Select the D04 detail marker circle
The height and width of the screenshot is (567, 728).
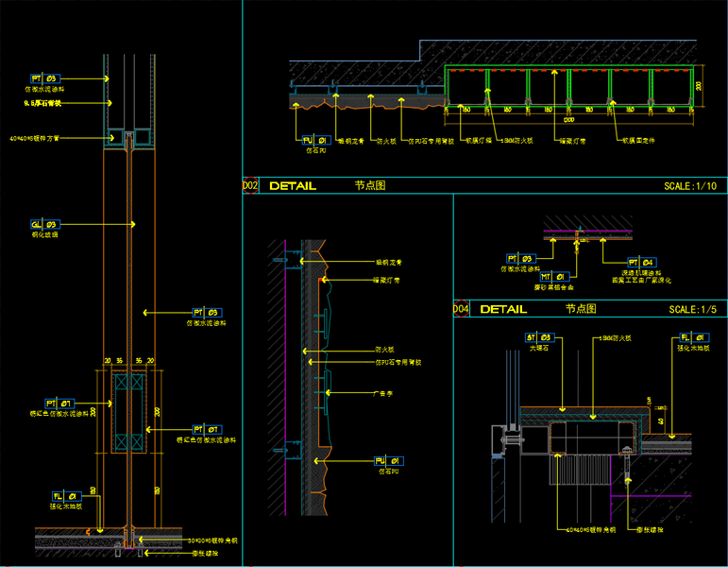tap(461, 309)
